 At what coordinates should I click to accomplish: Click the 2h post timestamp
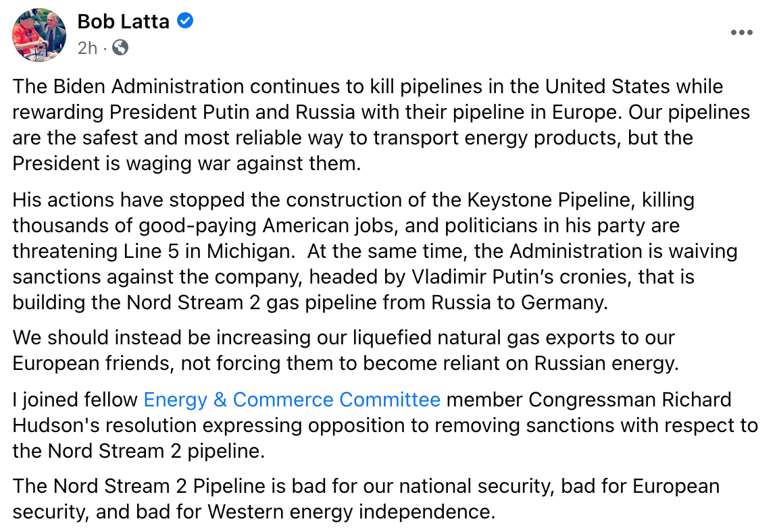pos(87,47)
